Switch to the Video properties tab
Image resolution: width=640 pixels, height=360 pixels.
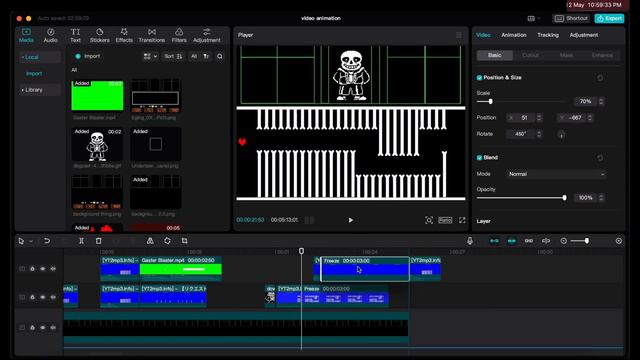(483, 35)
